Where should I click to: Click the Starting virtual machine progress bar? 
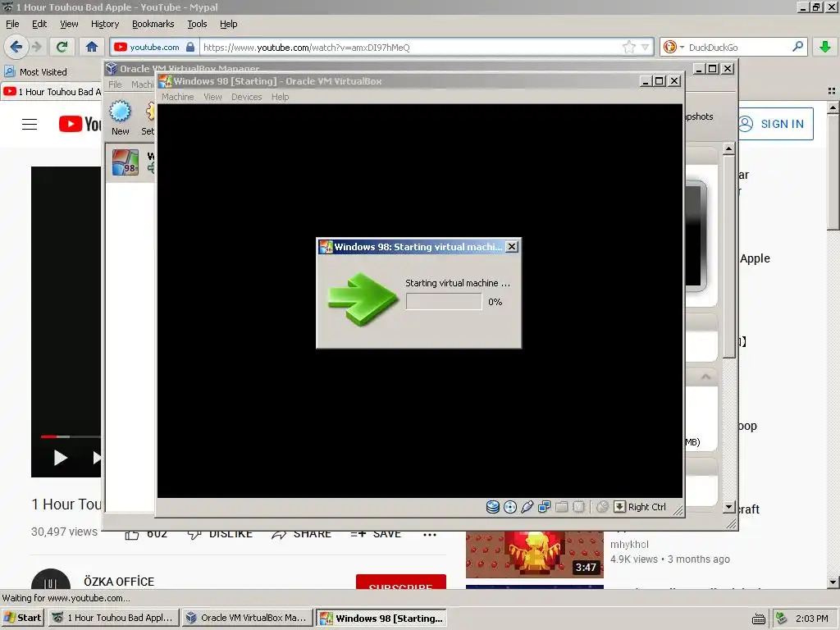click(x=444, y=302)
